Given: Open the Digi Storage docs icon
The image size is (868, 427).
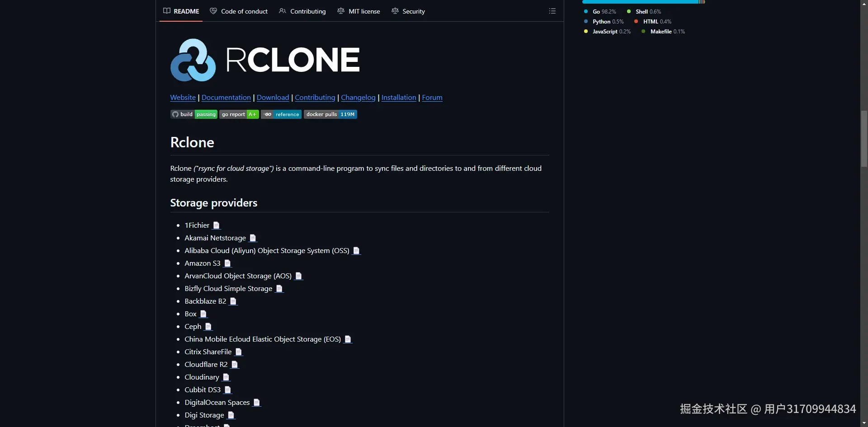Looking at the screenshot, I should click(x=231, y=415).
